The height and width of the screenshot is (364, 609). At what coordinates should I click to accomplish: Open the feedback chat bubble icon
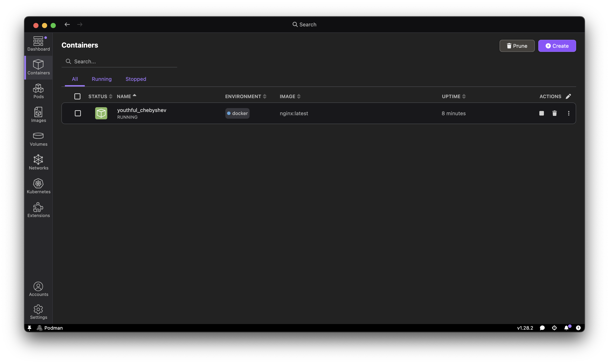pos(542,328)
